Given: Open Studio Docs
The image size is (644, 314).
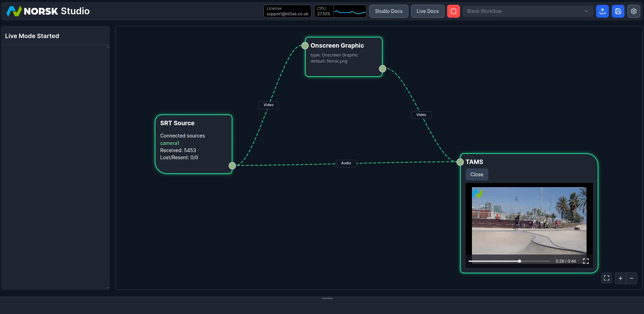Looking at the screenshot, I should [389, 11].
